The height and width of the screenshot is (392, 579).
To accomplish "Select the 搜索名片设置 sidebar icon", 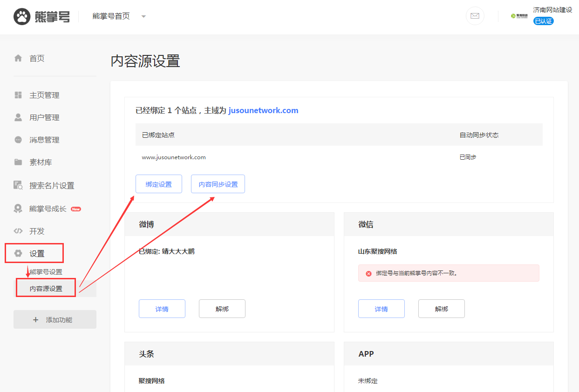I will 19,185.
